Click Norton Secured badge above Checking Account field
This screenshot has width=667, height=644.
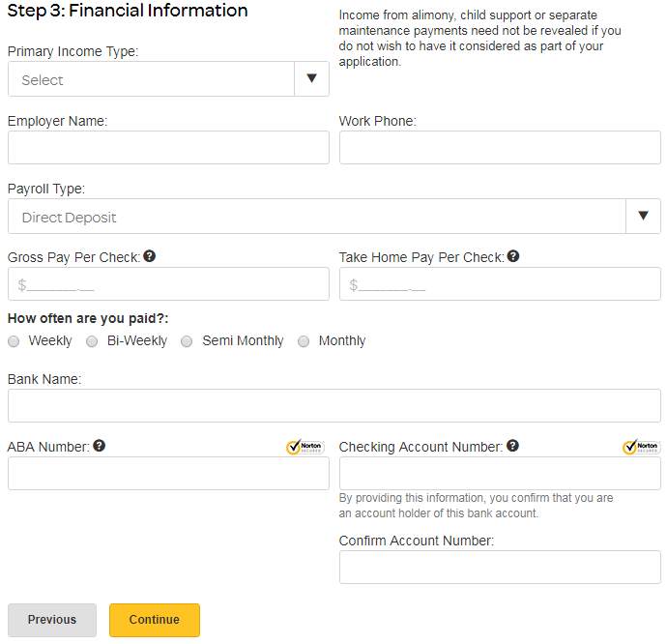[642, 447]
